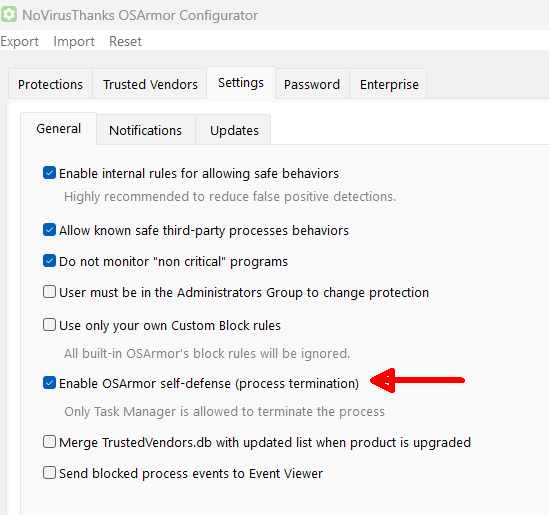
Task: Select the General sub-tab
Action: point(58,128)
